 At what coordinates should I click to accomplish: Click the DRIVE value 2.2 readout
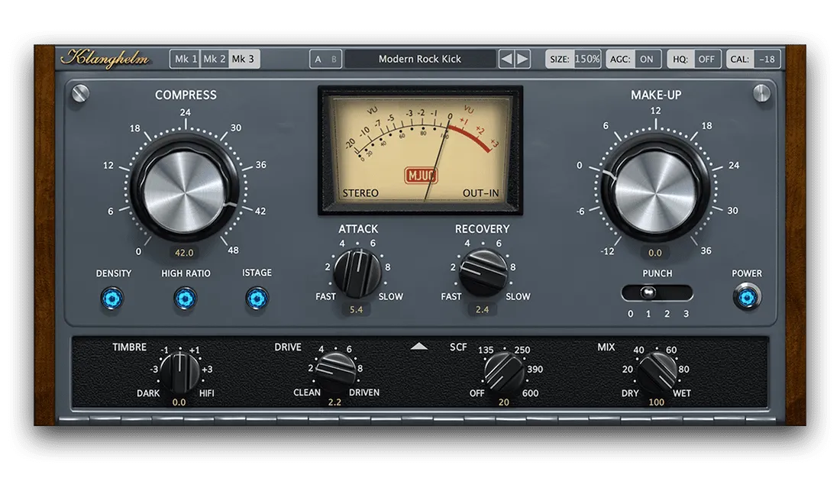pos(334,402)
